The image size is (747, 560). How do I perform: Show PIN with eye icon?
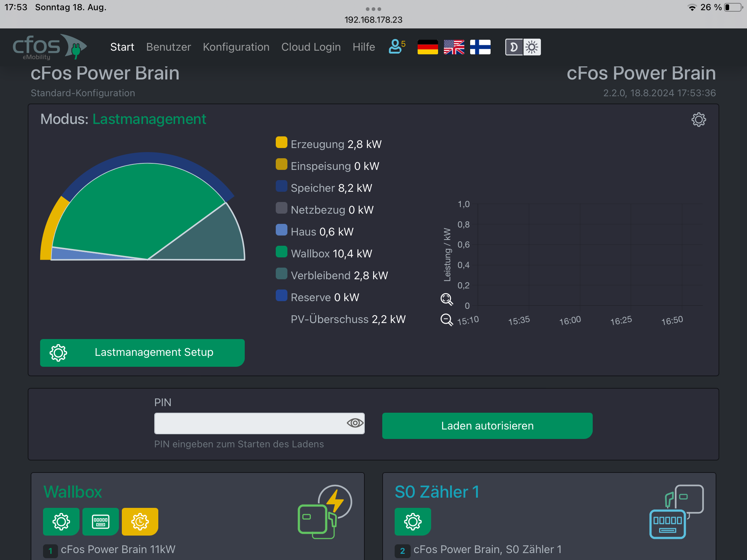355,423
